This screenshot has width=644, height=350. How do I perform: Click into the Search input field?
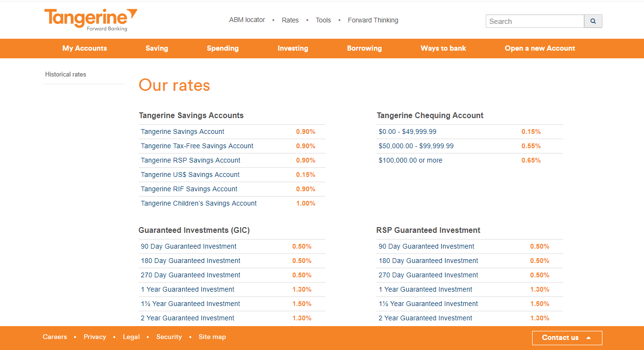tap(535, 21)
